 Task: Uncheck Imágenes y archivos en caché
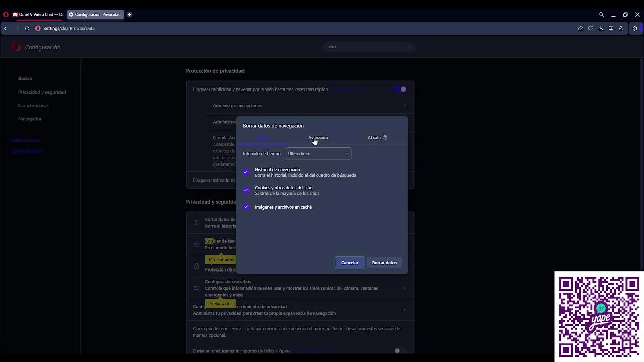click(246, 207)
